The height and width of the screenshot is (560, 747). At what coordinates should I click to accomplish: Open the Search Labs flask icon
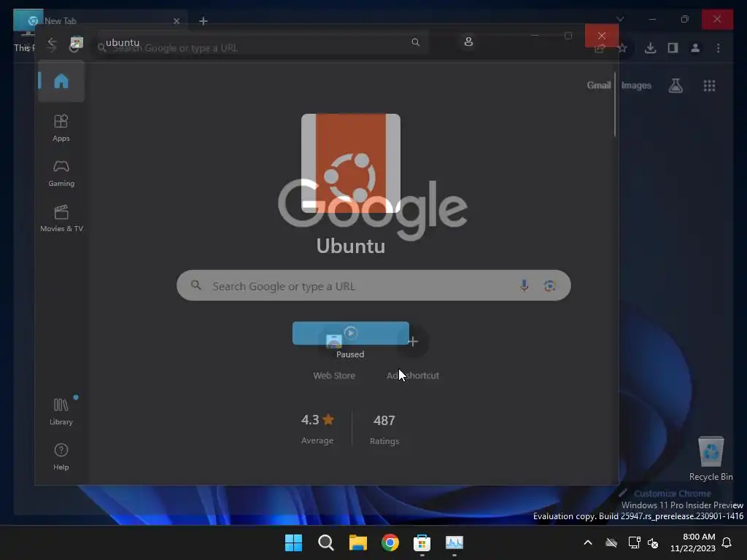(676, 85)
